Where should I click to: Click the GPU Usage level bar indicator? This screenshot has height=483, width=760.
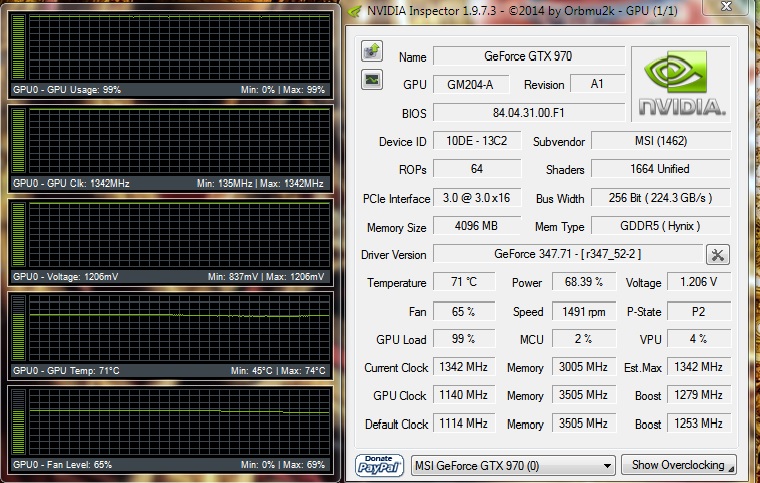click(18, 47)
